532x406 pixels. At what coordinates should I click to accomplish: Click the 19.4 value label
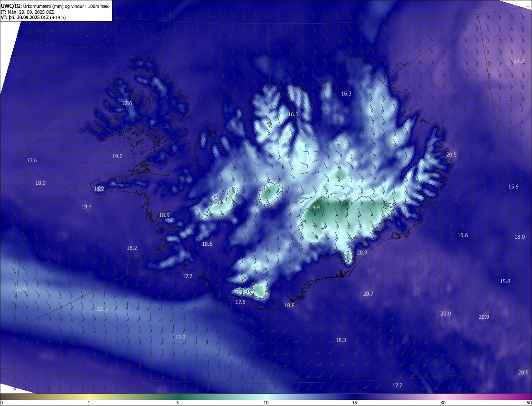(x=86, y=206)
